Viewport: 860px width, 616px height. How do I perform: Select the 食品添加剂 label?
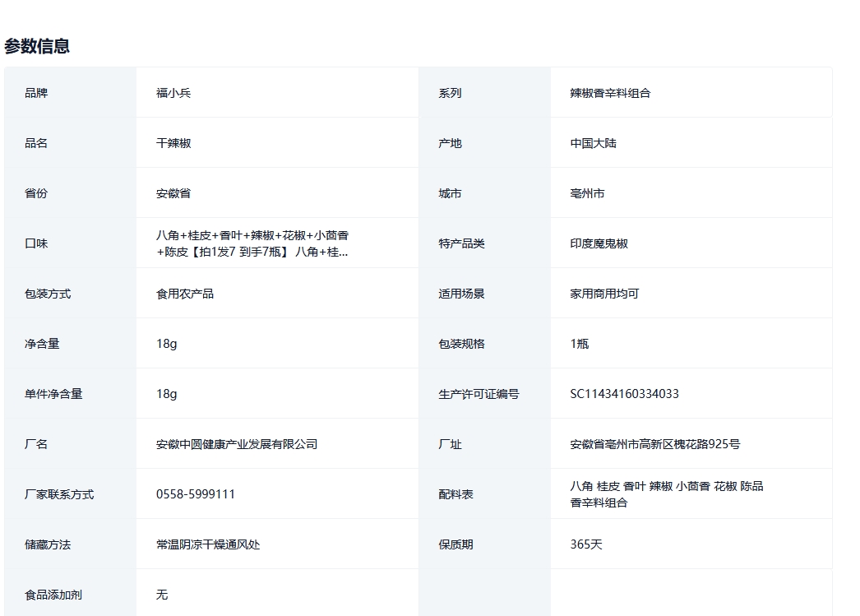tap(53, 595)
